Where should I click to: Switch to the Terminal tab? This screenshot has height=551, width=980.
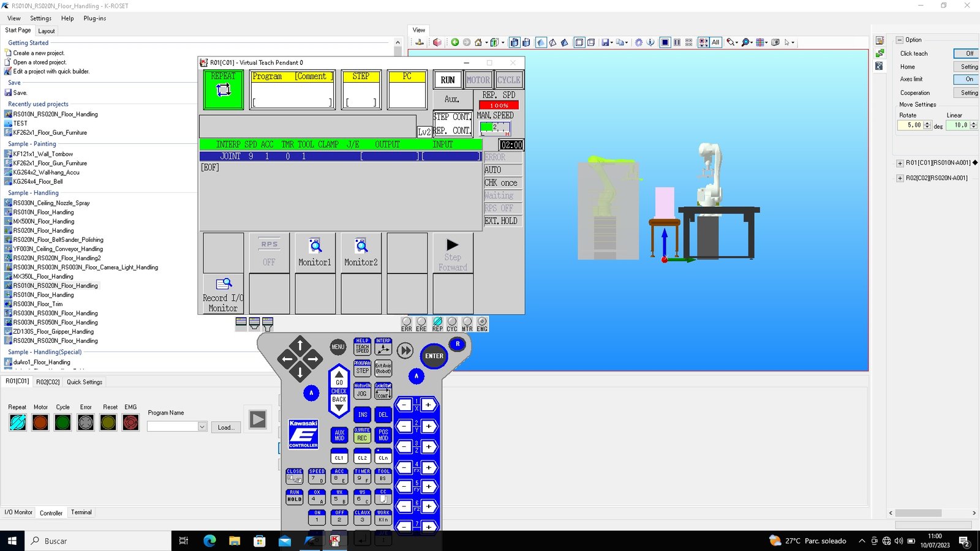pos(81,512)
